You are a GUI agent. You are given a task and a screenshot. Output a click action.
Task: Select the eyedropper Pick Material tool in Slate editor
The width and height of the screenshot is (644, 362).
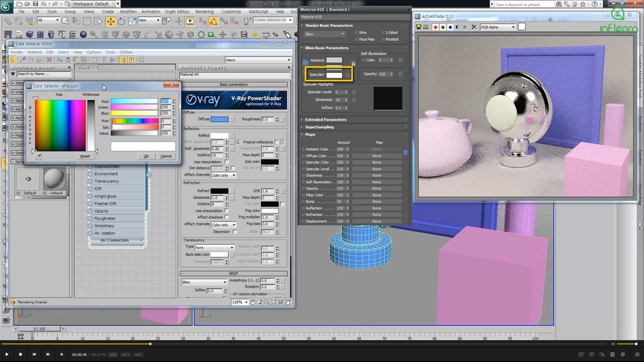click(x=23, y=60)
